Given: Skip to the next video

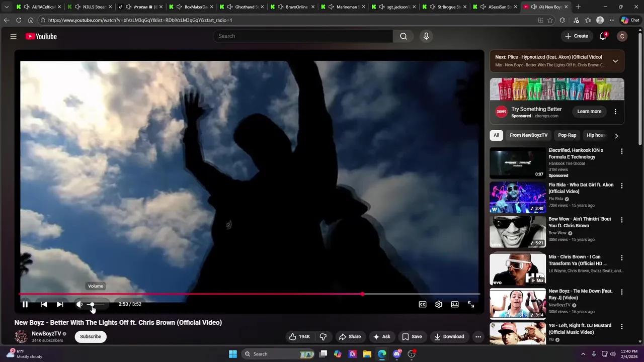Looking at the screenshot, I should coord(60,304).
